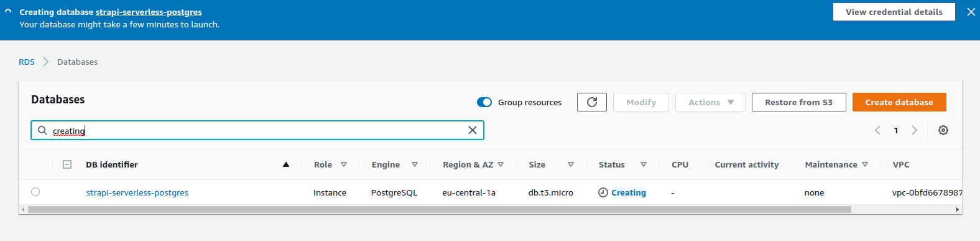Sort by the Size column arrow
The height and width of the screenshot is (241, 980).
click(x=571, y=164)
